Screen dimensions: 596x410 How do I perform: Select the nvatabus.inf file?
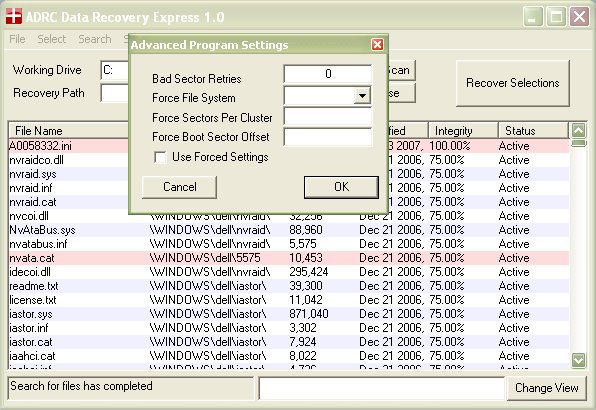tap(38, 244)
